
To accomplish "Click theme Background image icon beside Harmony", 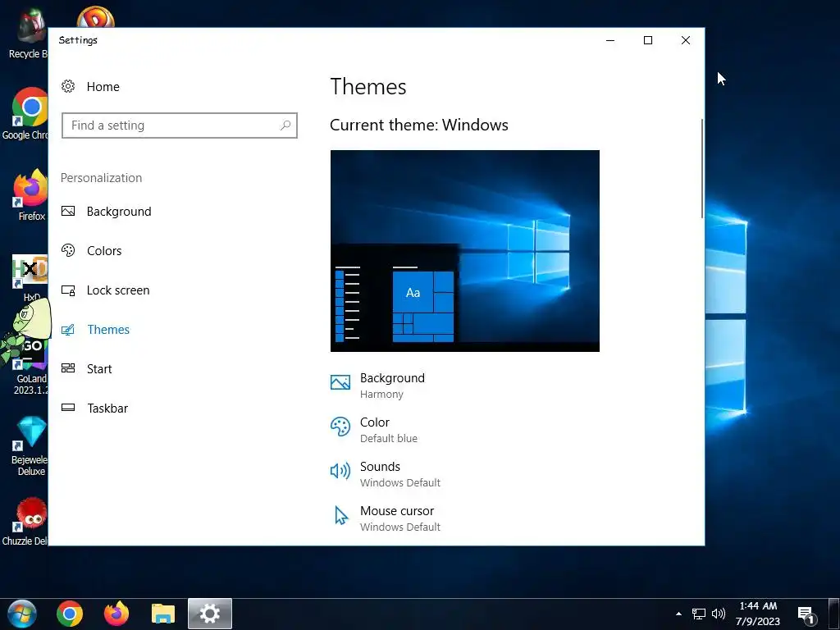I will [340, 382].
